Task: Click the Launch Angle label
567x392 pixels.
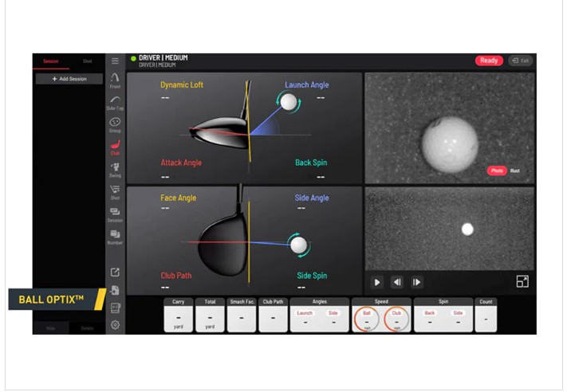Action: point(307,85)
